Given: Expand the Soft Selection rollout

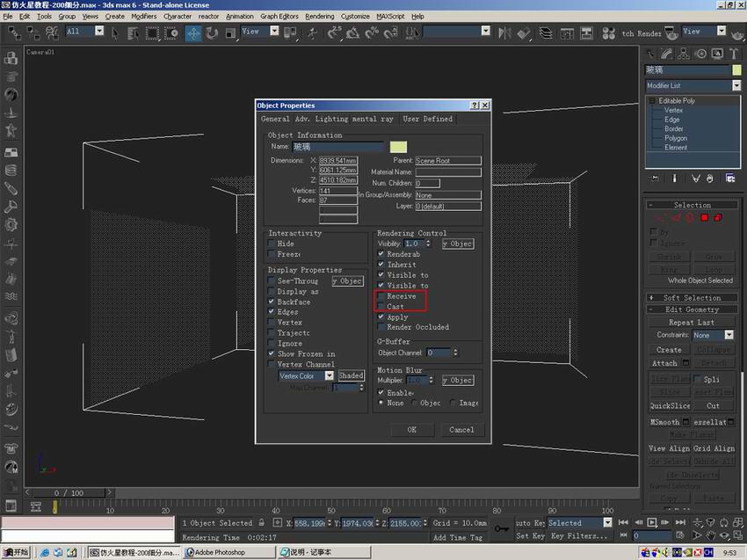Looking at the screenshot, I should click(x=691, y=298).
